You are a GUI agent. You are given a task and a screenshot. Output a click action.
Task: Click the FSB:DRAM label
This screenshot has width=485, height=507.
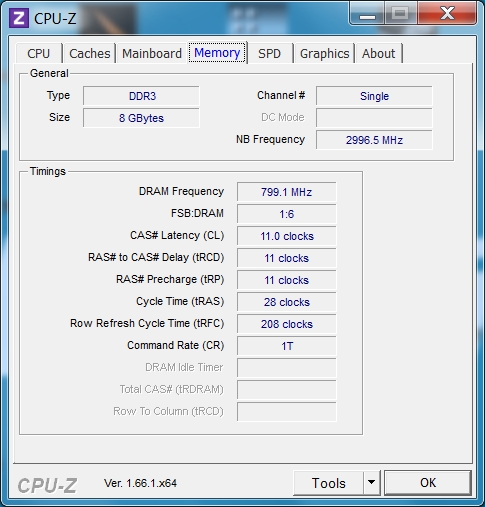(x=197, y=213)
